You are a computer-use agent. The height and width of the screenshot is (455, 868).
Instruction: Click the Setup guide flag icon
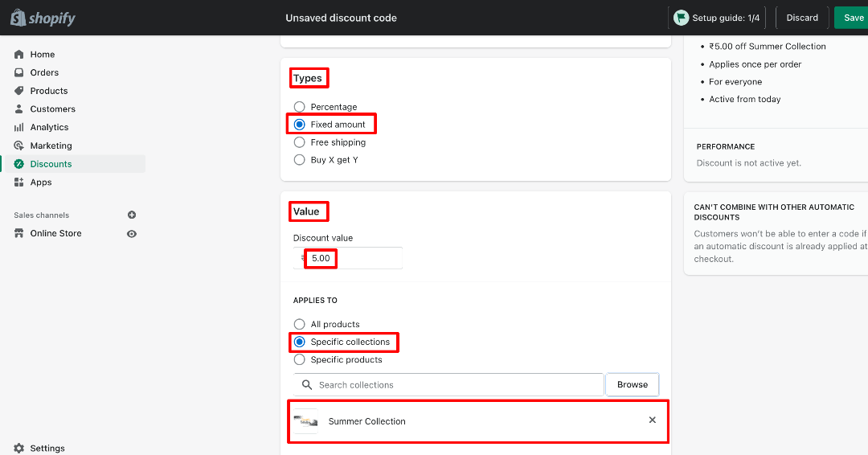[681, 18]
